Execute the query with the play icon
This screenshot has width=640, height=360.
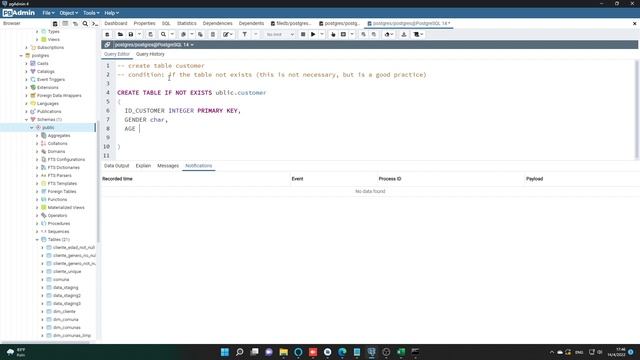tap(313, 35)
